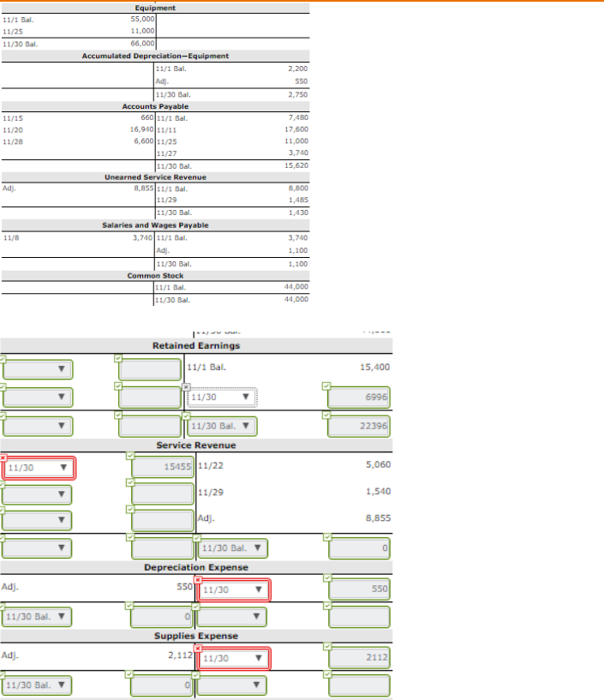Open the Supplies Expense credit 11/30 dropdown
This screenshot has width=604, height=700.
point(233,659)
